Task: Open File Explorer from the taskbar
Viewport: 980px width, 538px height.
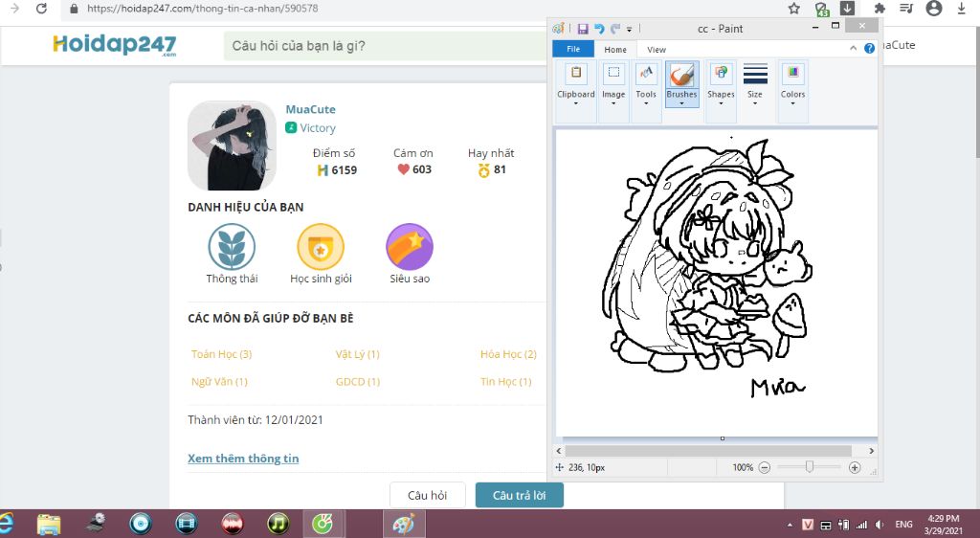Action: [x=49, y=524]
